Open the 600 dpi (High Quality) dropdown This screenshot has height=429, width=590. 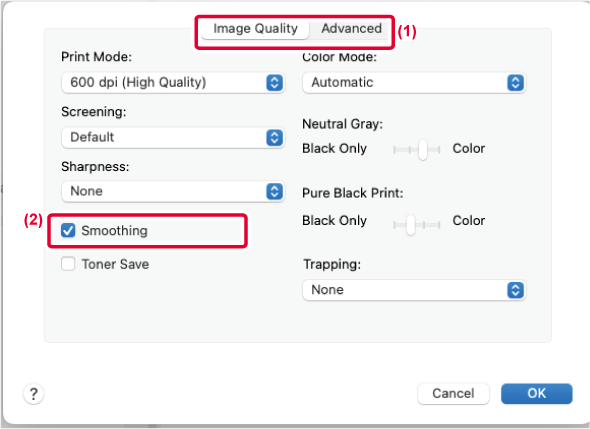click(173, 83)
